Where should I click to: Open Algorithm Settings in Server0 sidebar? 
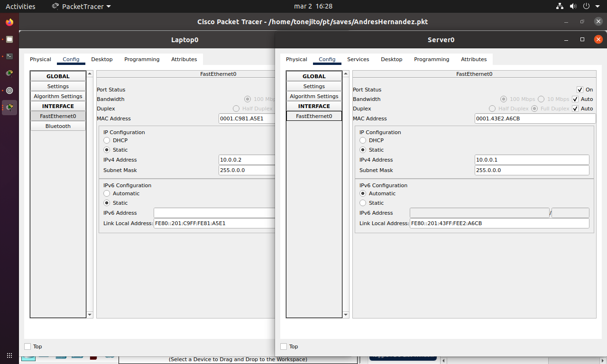[314, 96]
